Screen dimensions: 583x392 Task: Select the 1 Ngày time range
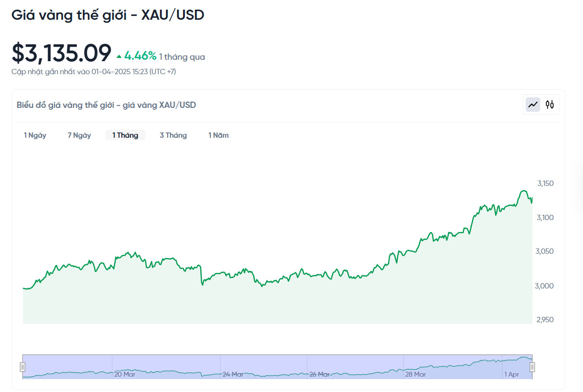pyautogui.click(x=35, y=135)
